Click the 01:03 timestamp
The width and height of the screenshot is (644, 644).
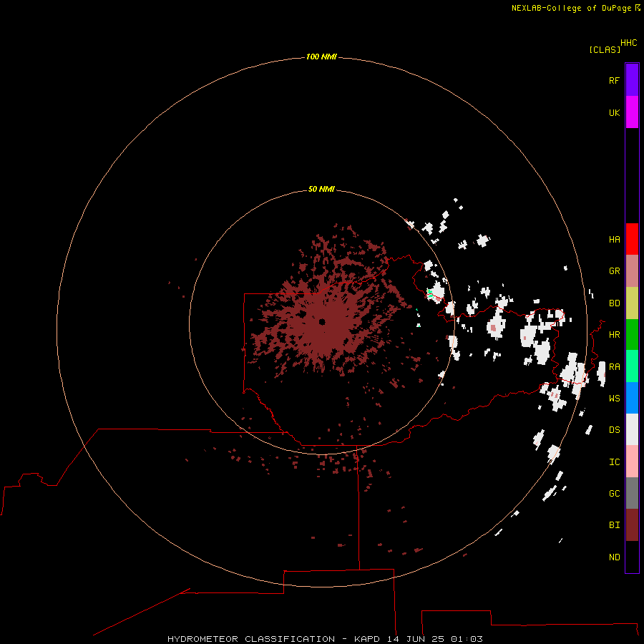pos(467,639)
